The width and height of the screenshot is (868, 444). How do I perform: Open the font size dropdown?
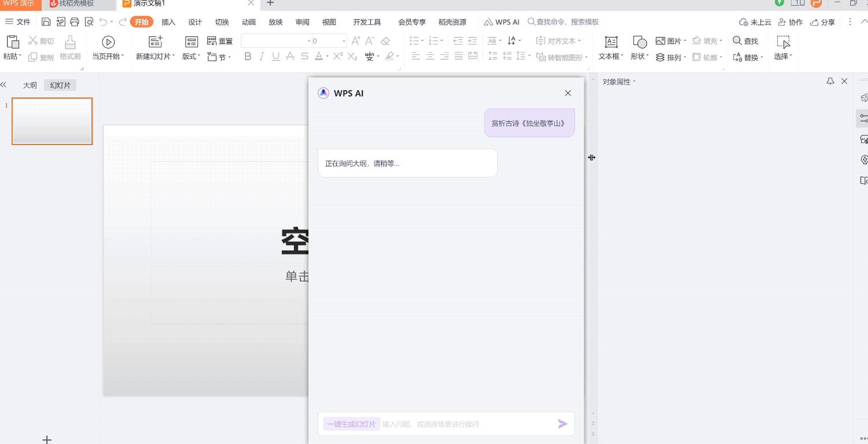coord(343,40)
